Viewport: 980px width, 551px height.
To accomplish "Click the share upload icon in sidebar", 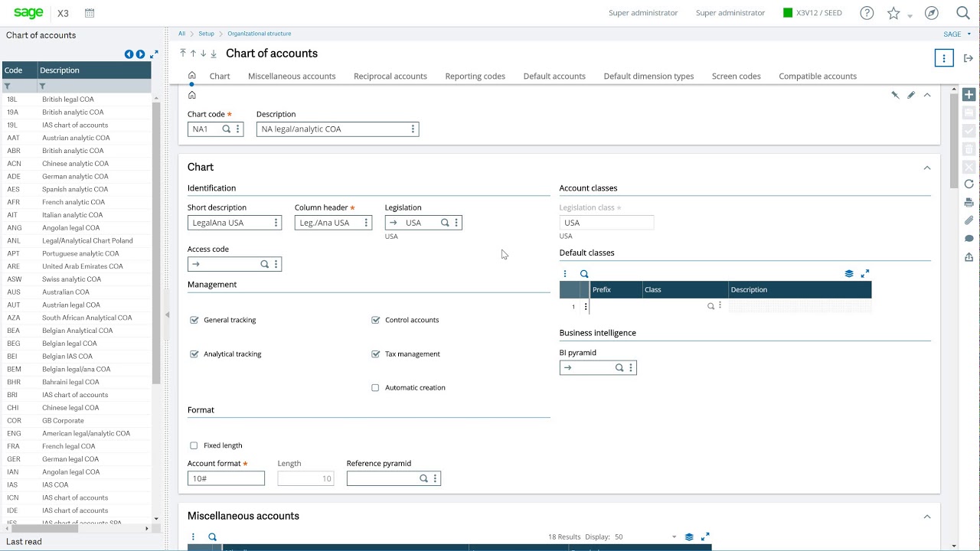I will pos(969,257).
